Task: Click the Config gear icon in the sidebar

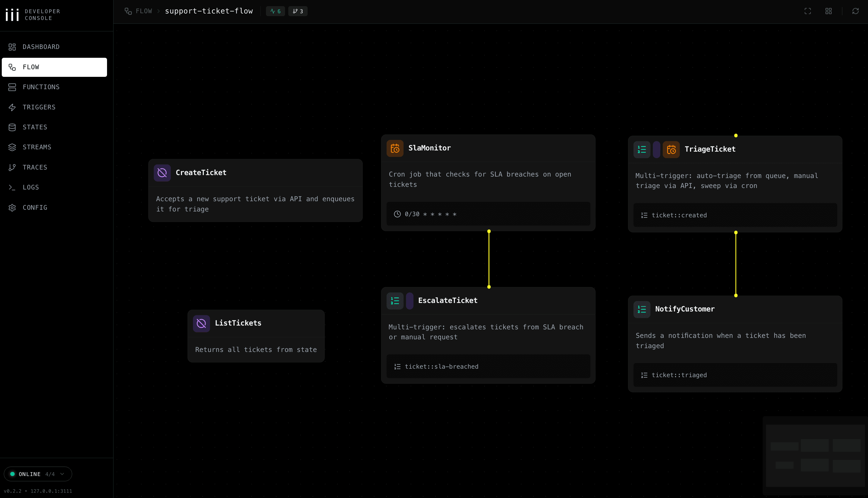Action: click(12, 208)
